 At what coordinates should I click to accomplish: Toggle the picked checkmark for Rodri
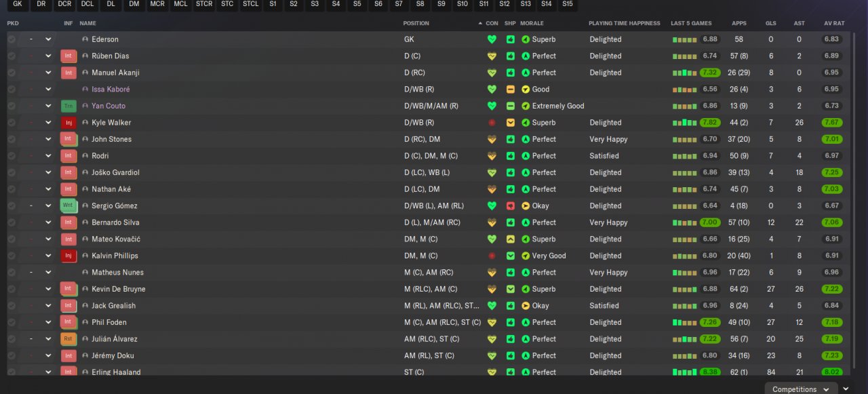coord(12,156)
